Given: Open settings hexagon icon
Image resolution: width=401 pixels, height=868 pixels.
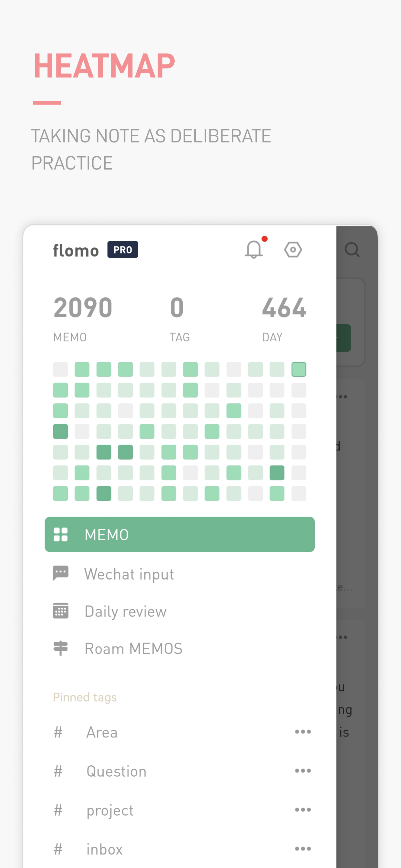Looking at the screenshot, I should [x=293, y=250].
